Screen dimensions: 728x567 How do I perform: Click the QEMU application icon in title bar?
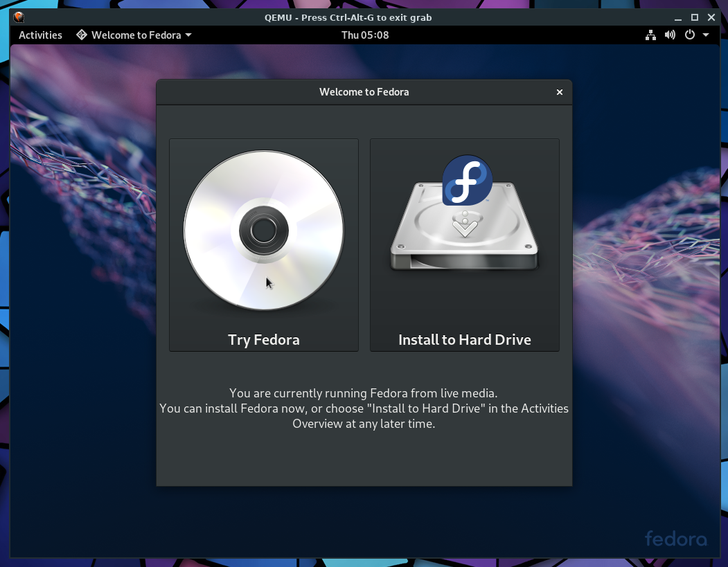19,17
